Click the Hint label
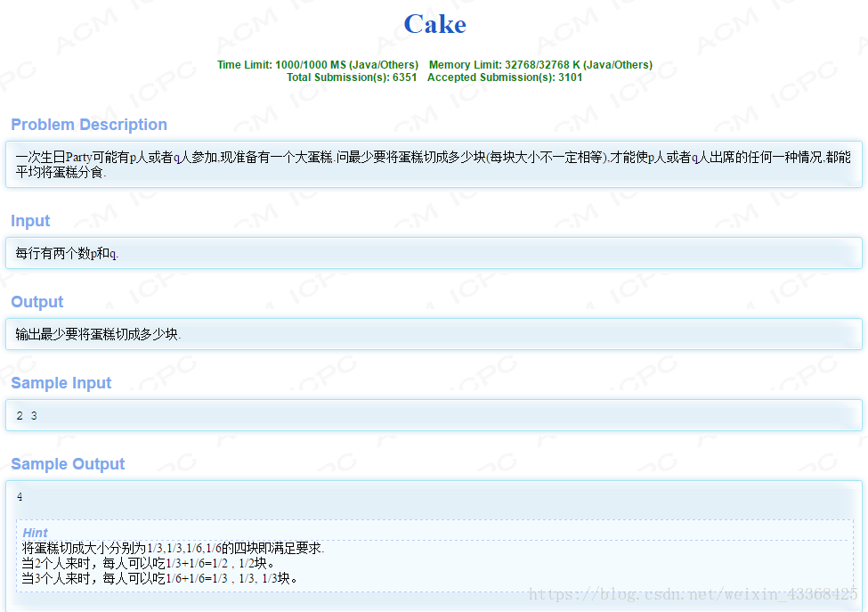Viewport: 868px width, 612px height. tap(36, 533)
